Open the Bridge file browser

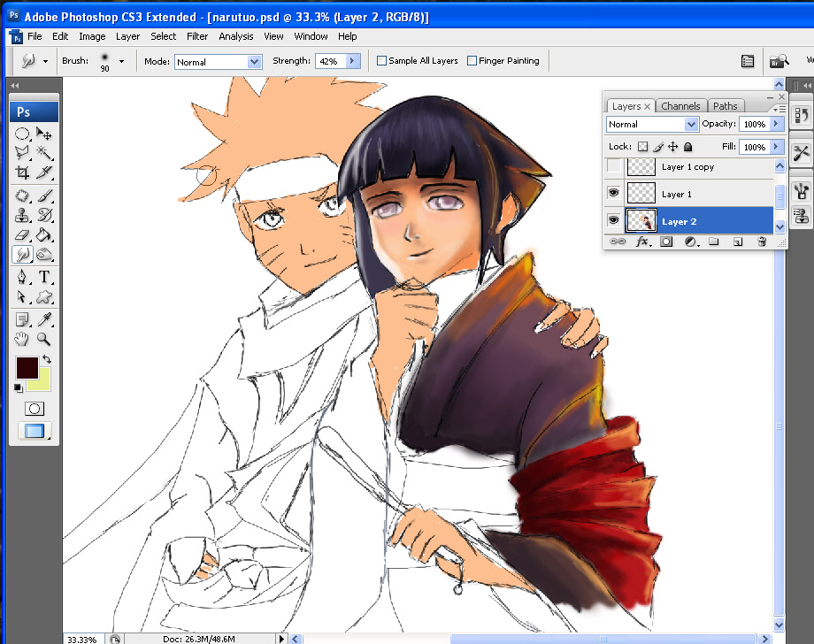point(779,61)
